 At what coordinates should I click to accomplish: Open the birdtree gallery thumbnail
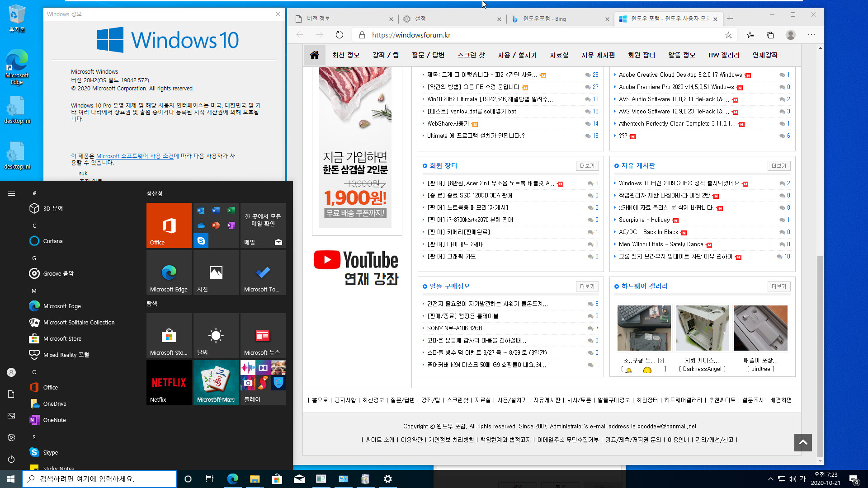click(x=760, y=328)
